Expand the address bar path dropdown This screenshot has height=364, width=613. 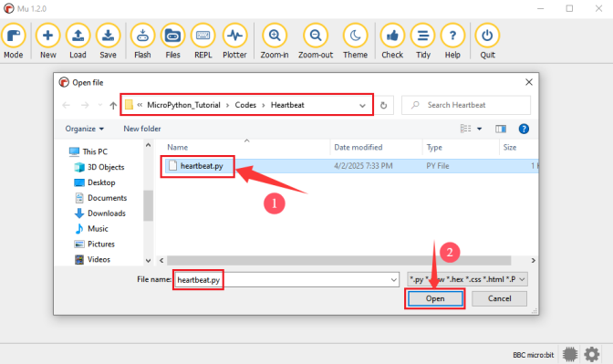(x=362, y=105)
